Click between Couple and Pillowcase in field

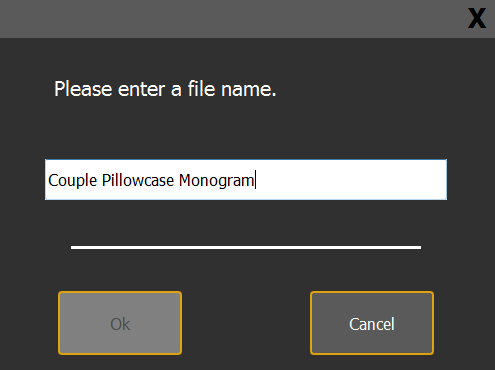coord(99,180)
